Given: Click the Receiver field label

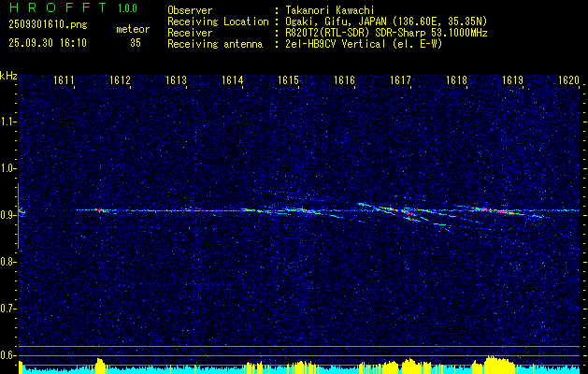Looking at the screenshot, I should coord(190,33).
